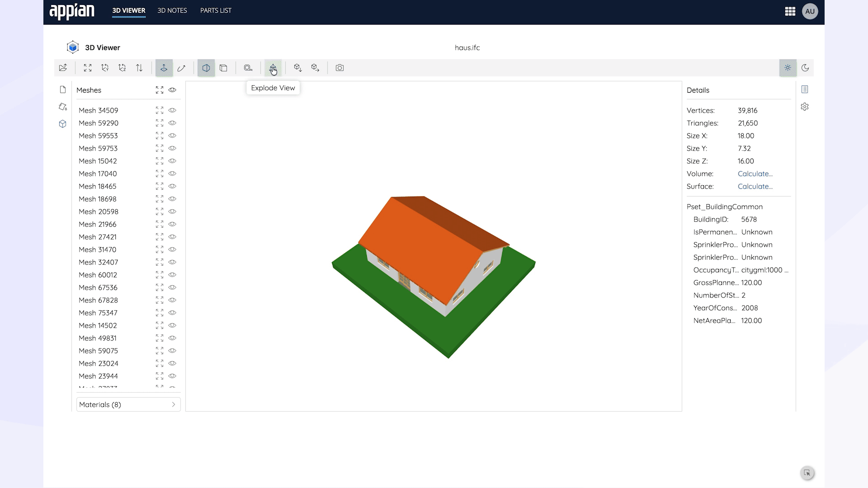Viewport: 868px width, 488px height.
Task: Select Mesh 67536 in list
Action: [x=98, y=287]
